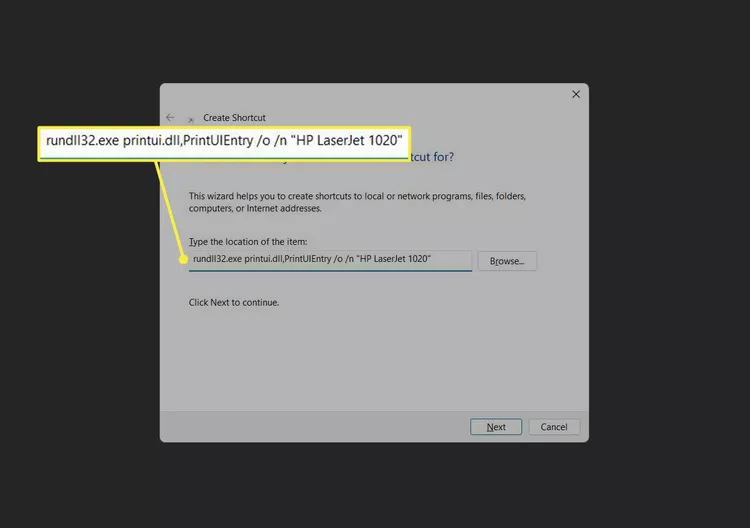Go back with the arrow icon

170,117
